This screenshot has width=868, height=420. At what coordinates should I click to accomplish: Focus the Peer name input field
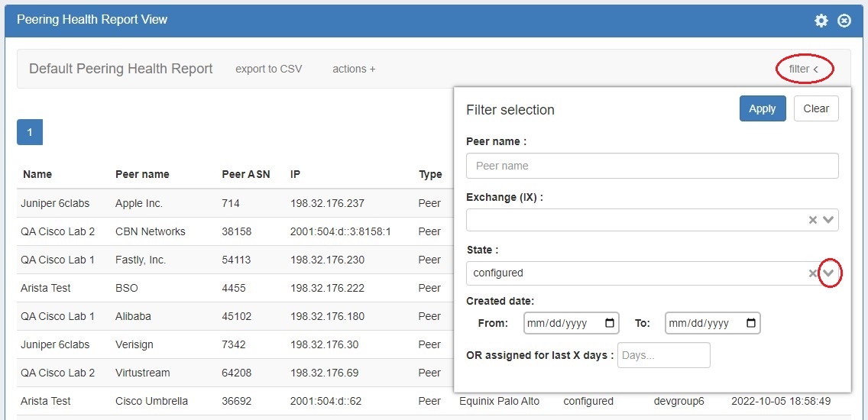tap(652, 166)
